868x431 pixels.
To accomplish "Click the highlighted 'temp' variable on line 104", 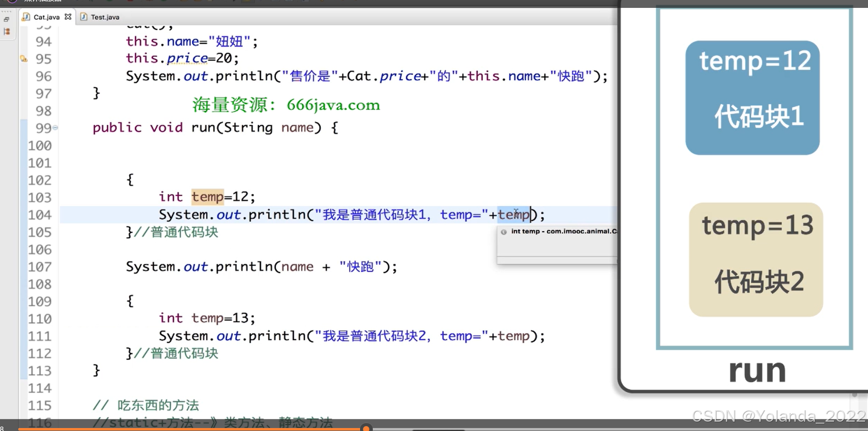I will (x=513, y=215).
